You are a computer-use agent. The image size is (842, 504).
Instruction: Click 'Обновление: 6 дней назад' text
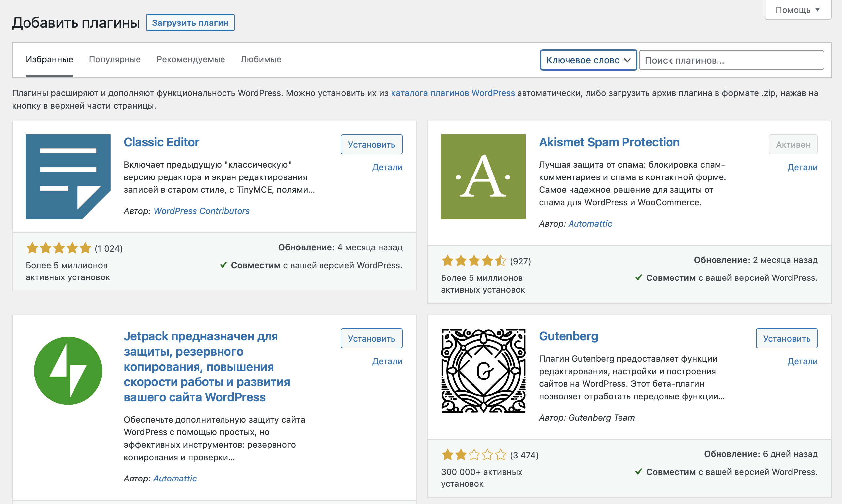(x=761, y=454)
